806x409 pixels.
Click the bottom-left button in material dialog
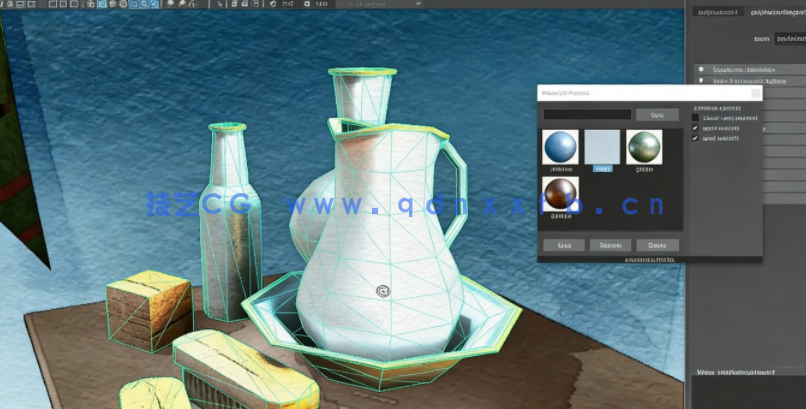564,245
